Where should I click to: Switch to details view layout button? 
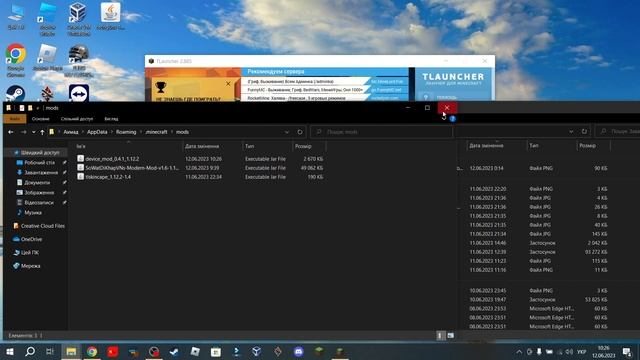click(x=440, y=336)
